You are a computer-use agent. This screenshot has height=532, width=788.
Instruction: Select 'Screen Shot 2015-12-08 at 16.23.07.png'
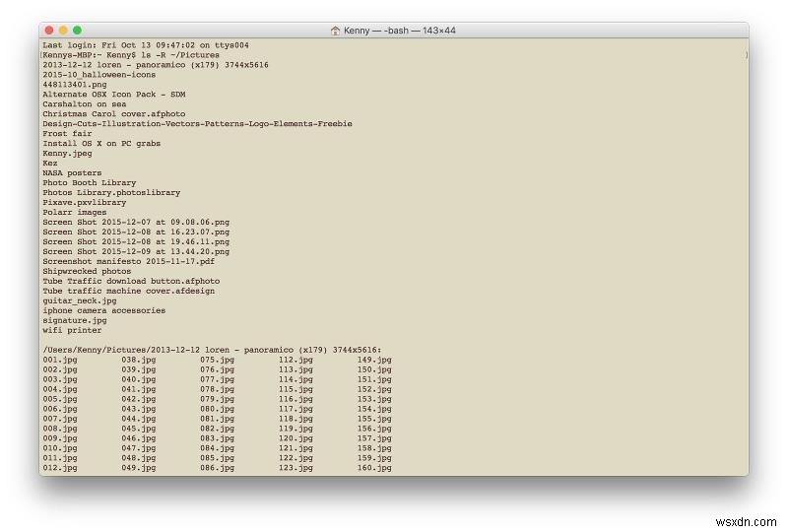click(x=136, y=233)
